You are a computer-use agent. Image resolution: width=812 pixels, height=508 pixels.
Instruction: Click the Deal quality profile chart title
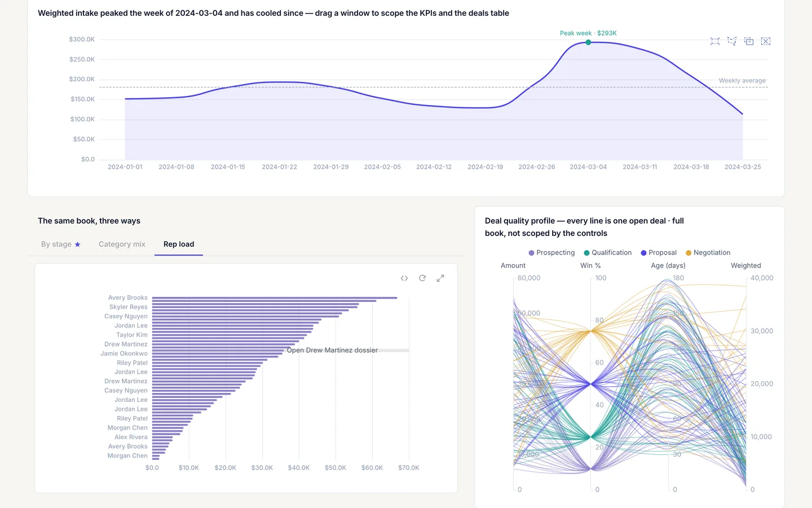point(584,227)
